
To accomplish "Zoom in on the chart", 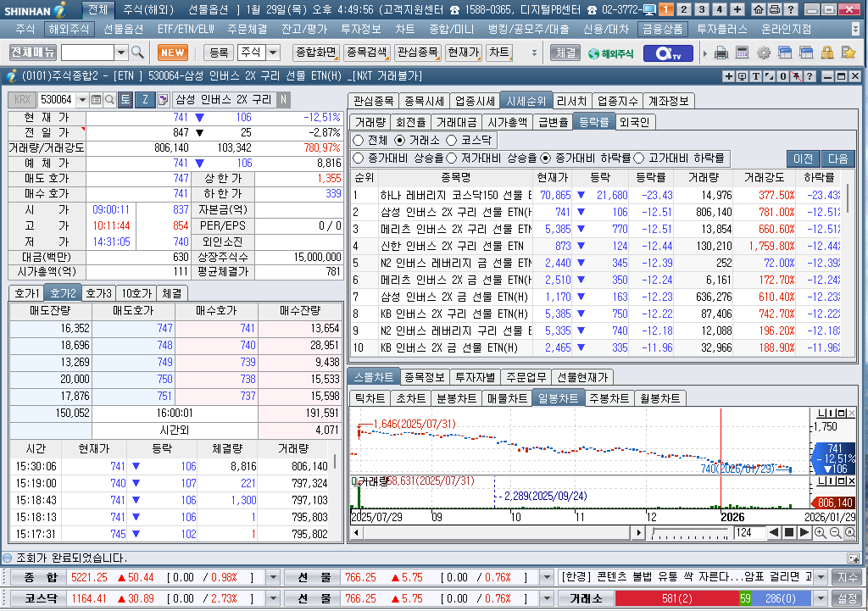I will coord(820,533).
